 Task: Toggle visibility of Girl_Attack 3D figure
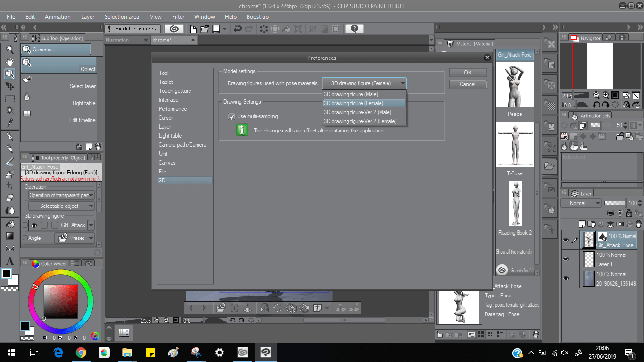tap(34, 225)
